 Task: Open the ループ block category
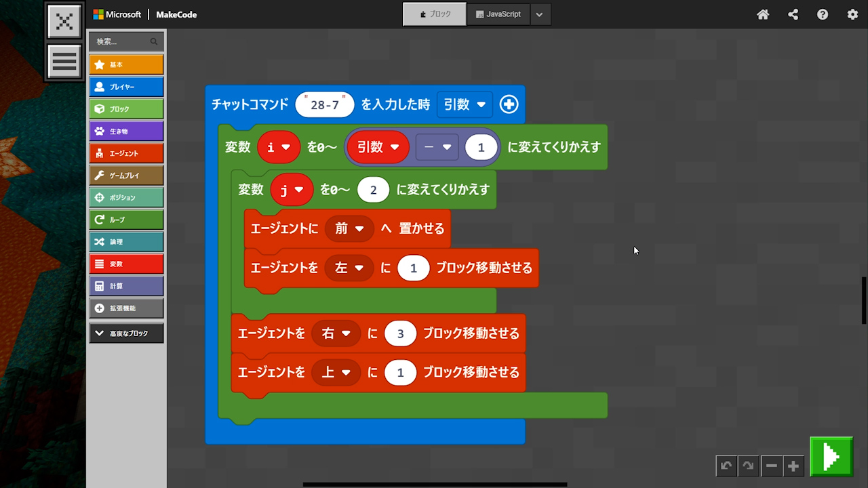[x=126, y=220]
